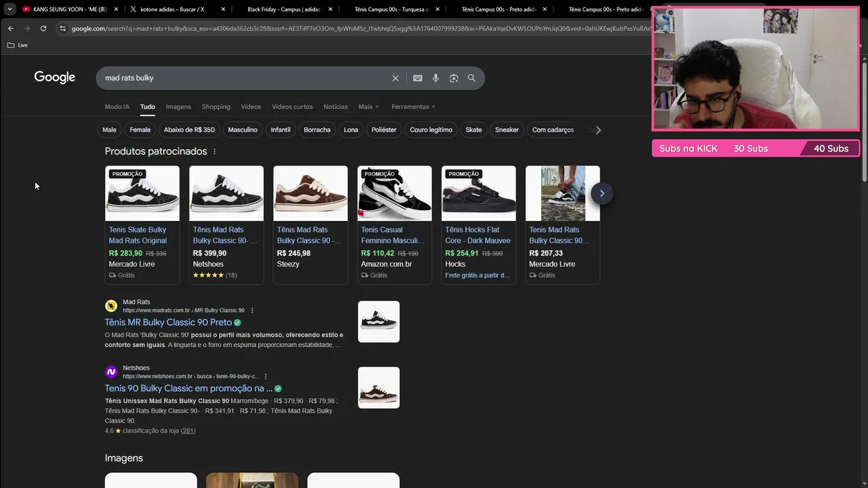Open the Steezy R$ 245,98 product image
Screen dimensions: 868x488
(310, 193)
